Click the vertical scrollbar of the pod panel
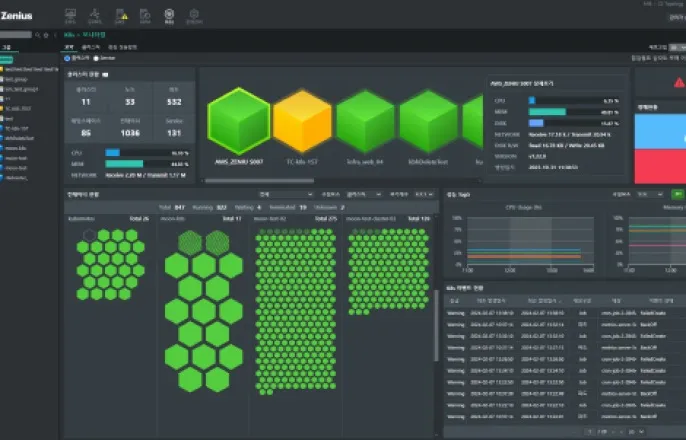This screenshot has width=686, height=440. click(436, 325)
